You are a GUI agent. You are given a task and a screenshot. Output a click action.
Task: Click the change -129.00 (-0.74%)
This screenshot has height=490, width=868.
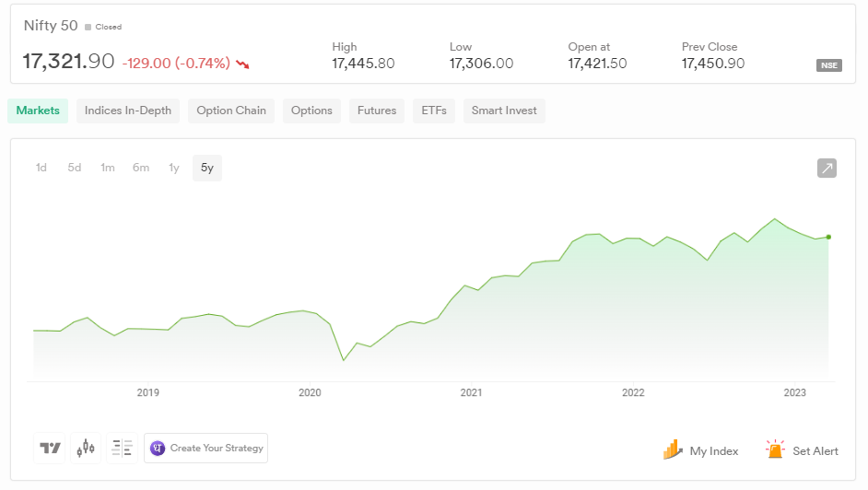click(176, 64)
